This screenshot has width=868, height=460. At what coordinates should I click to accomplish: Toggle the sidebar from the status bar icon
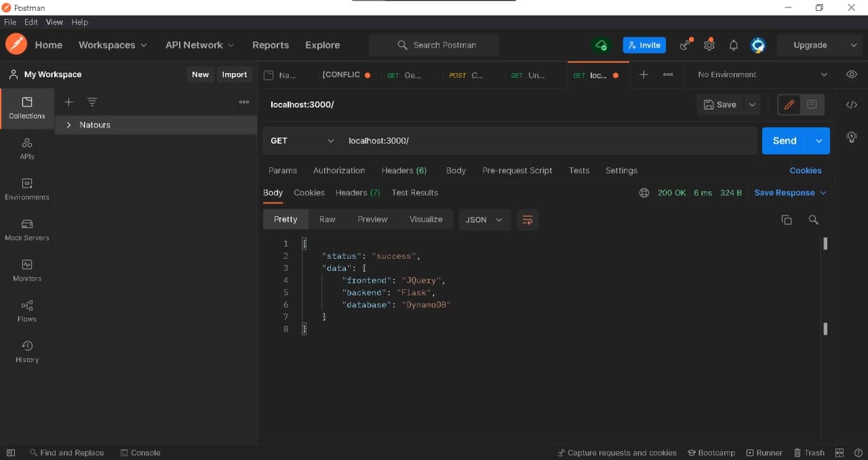pos(11,453)
